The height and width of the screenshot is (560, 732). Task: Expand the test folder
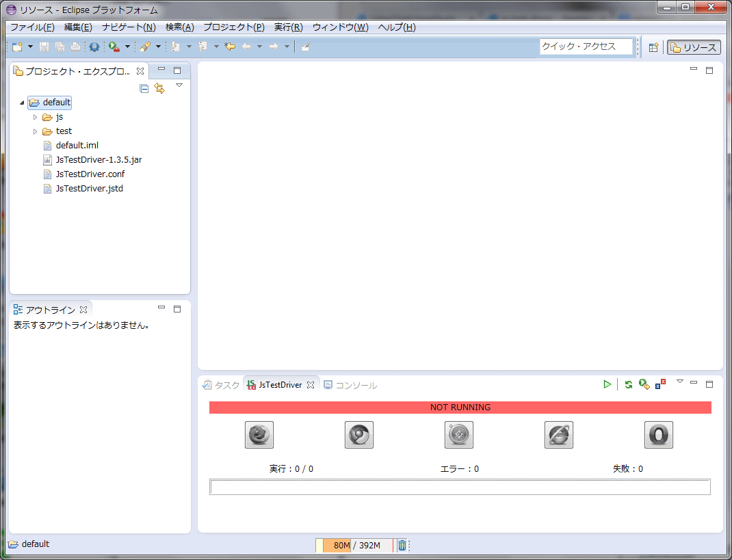click(x=35, y=131)
